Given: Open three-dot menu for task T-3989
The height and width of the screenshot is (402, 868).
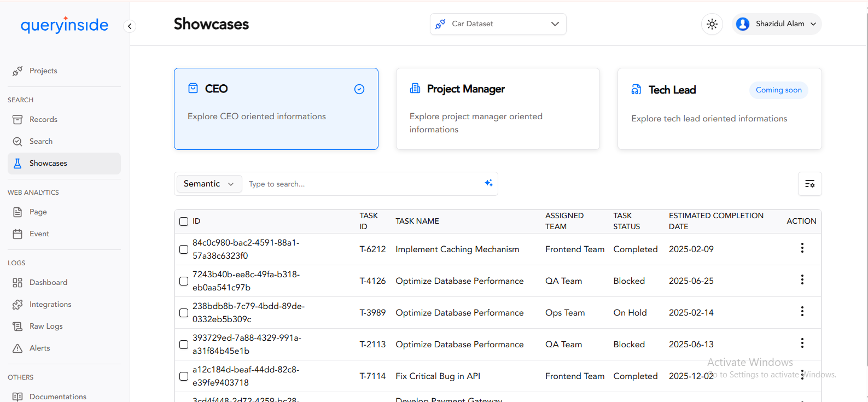Looking at the screenshot, I should [x=802, y=312].
